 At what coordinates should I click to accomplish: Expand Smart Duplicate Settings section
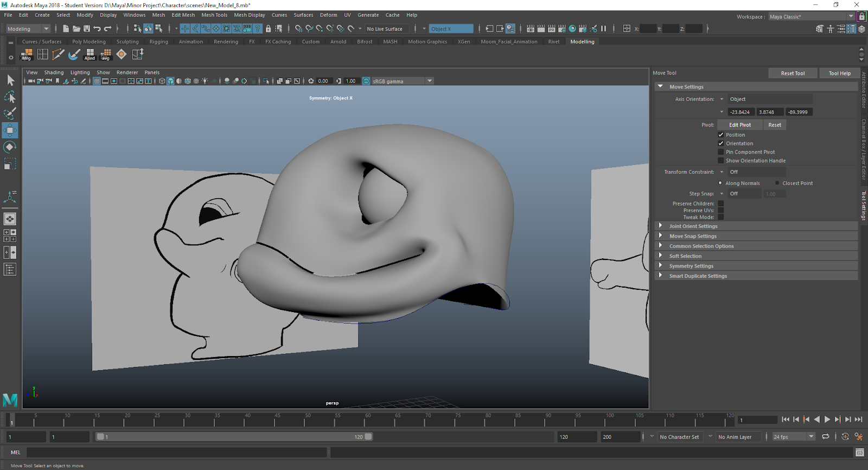756,276
